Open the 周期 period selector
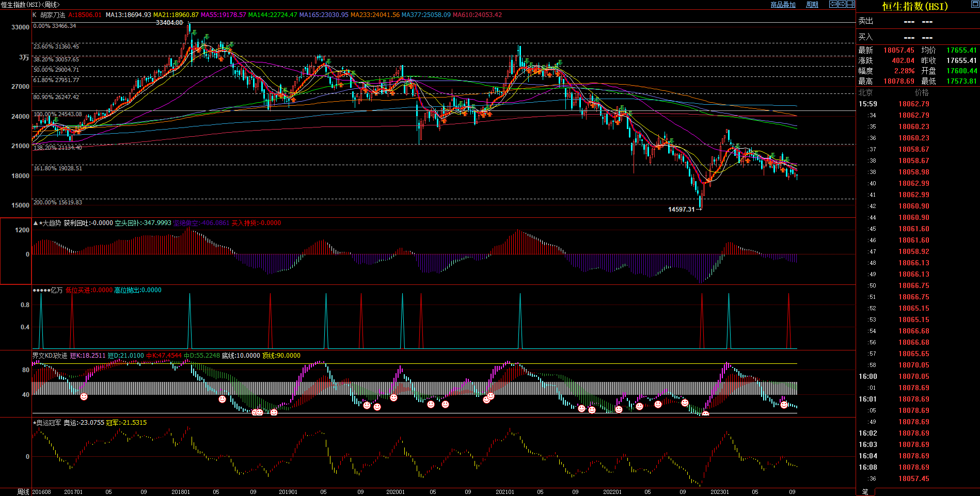Image resolution: width=980 pixels, height=496 pixels. click(812, 5)
